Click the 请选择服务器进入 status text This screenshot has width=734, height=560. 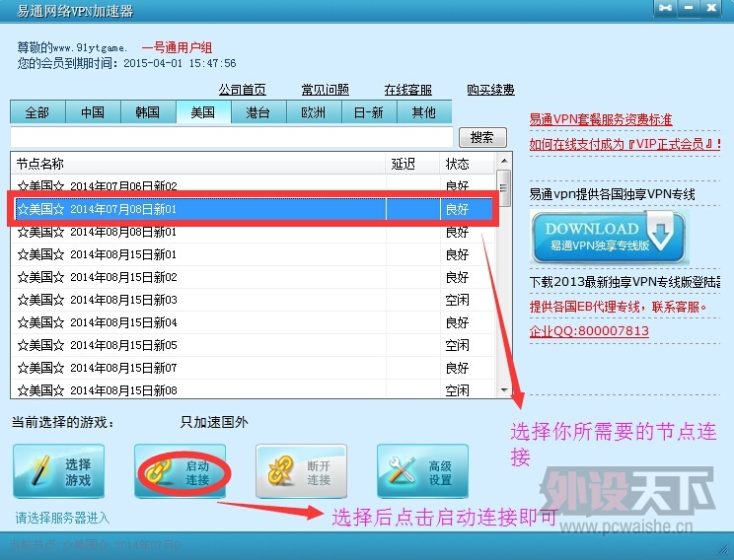tap(62, 518)
